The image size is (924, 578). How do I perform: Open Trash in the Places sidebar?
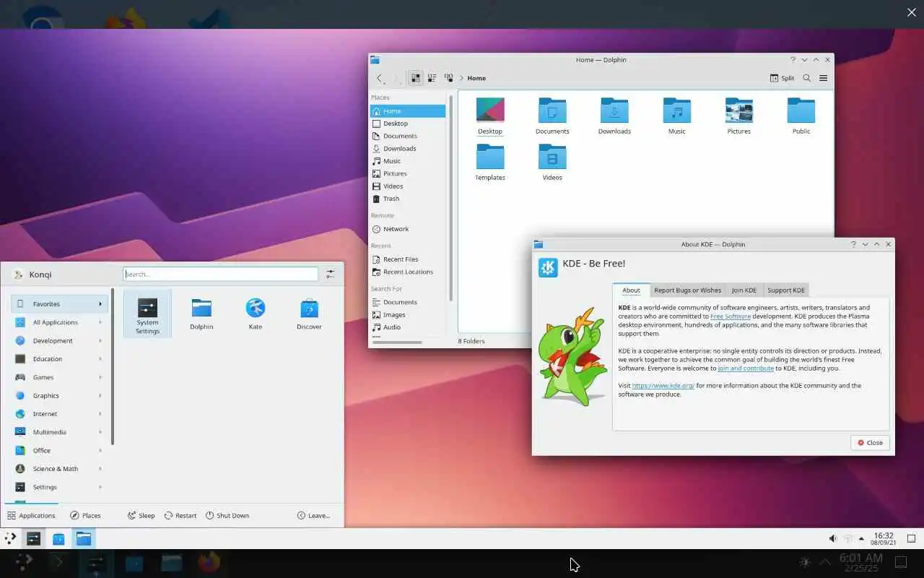408,199
